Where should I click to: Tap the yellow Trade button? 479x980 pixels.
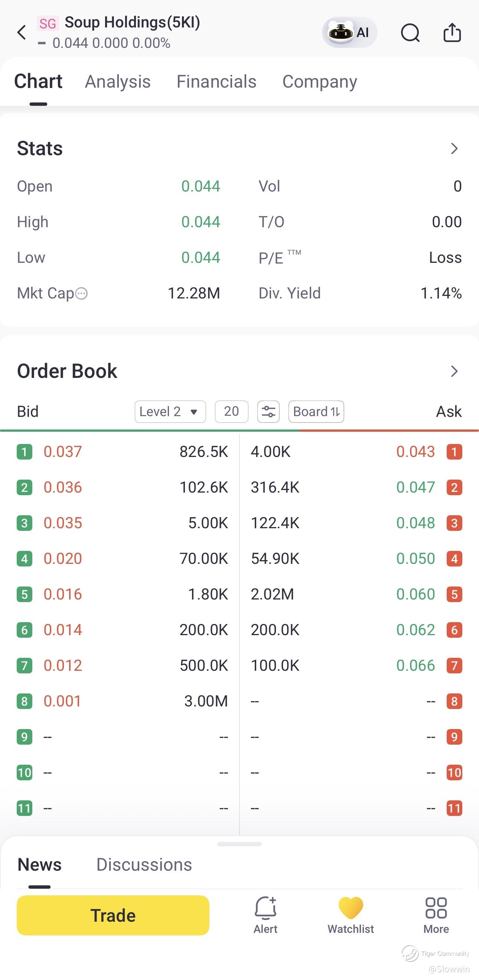click(x=113, y=915)
